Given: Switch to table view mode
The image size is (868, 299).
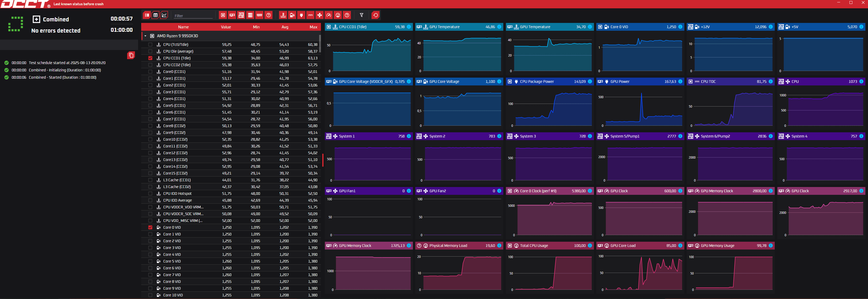Looking at the screenshot, I should click(x=155, y=15).
